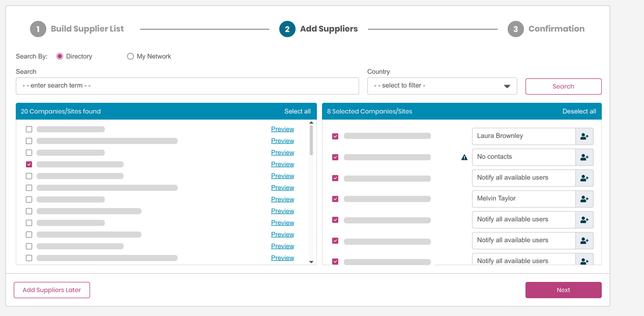This screenshot has height=316, width=644.
Task: Click step 2 Add Suppliers circle icon
Action: click(287, 29)
